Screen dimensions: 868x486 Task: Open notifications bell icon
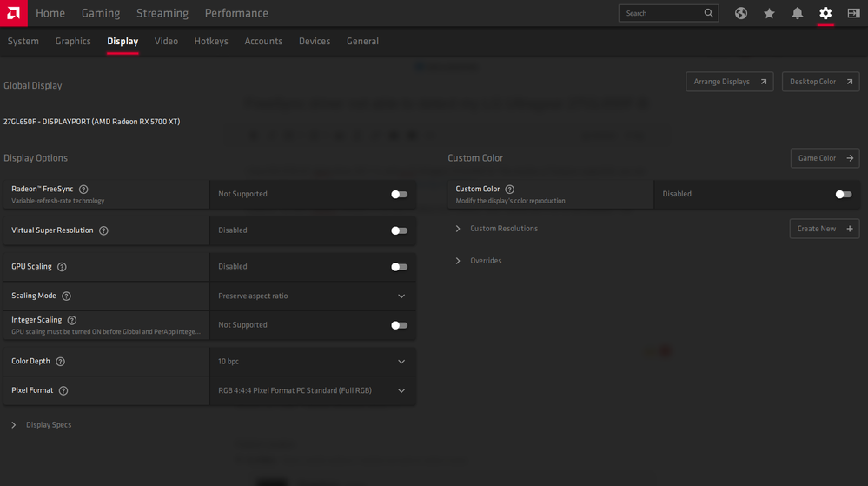(x=797, y=13)
